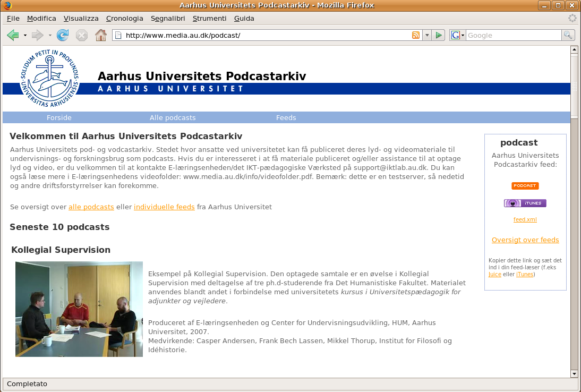The image size is (581, 392).
Task: Click the Kollegial Supervision video thumbnail
Action: (79, 309)
